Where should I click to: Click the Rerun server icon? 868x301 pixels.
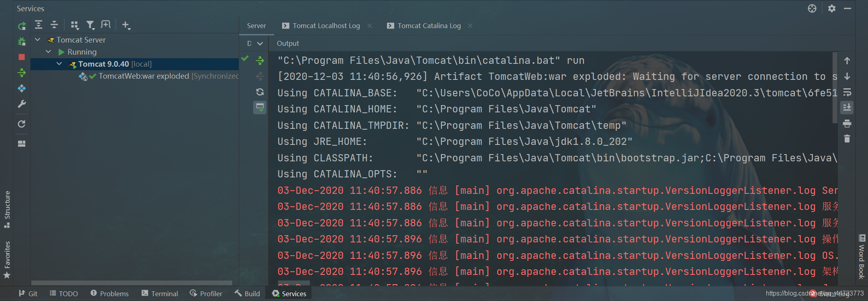22,26
